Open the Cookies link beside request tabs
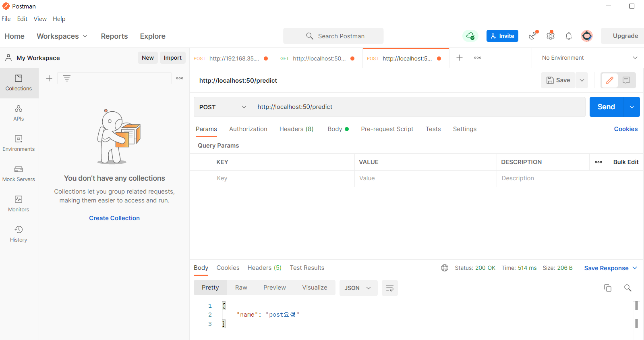Viewport: 644px width, 340px height. 625,129
